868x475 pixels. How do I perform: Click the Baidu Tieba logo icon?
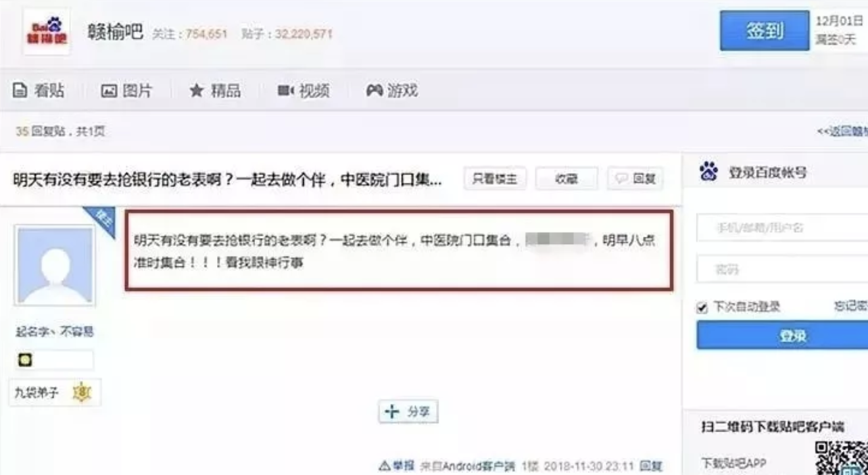47,31
